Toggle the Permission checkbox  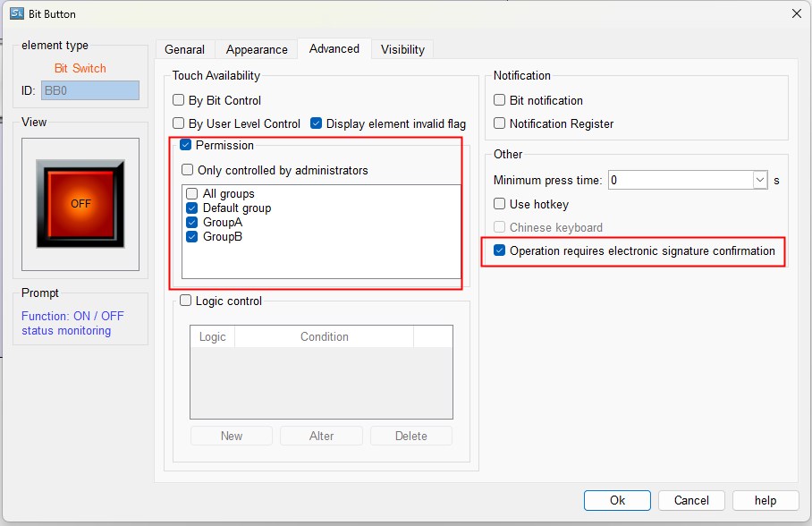click(186, 146)
